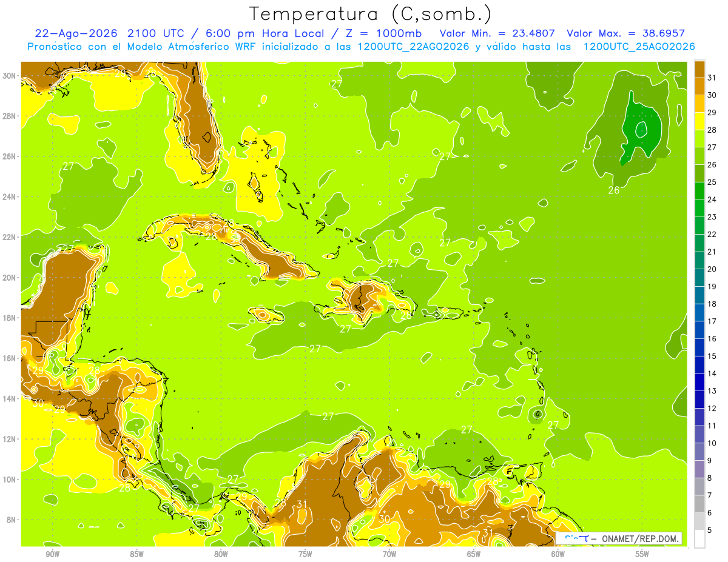
Task: Click the "24N" latitude axis label
Action: click(9, 196)
